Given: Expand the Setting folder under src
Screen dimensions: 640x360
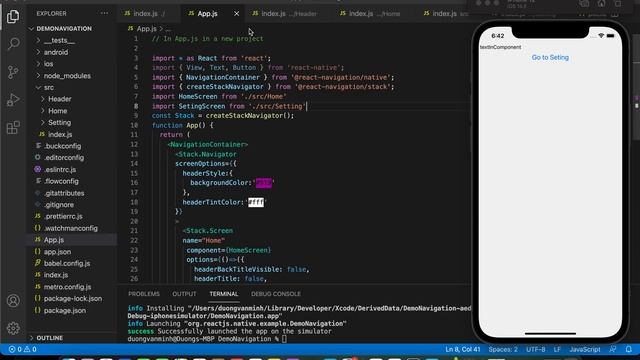Looking at the screenshot, I should click(60, 122).
